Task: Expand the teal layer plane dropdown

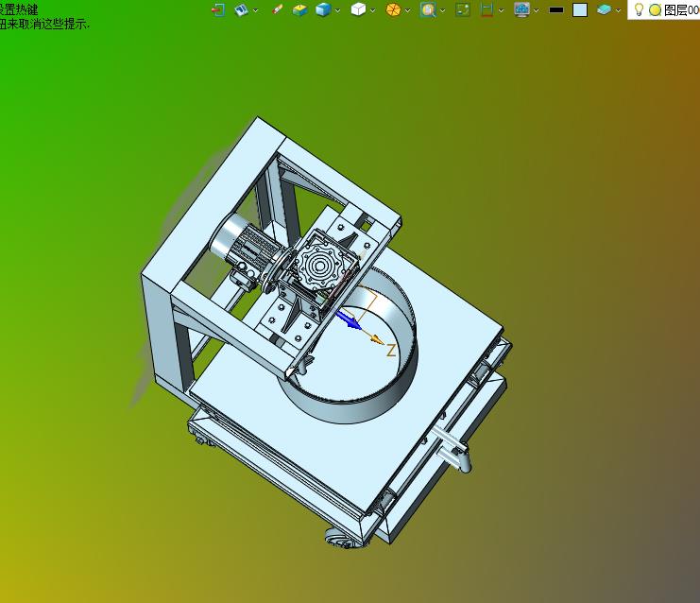Action: (x=619, y=10)
